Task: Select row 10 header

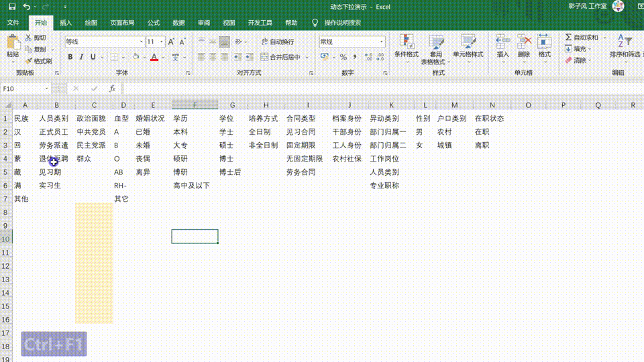Action: 6,239
